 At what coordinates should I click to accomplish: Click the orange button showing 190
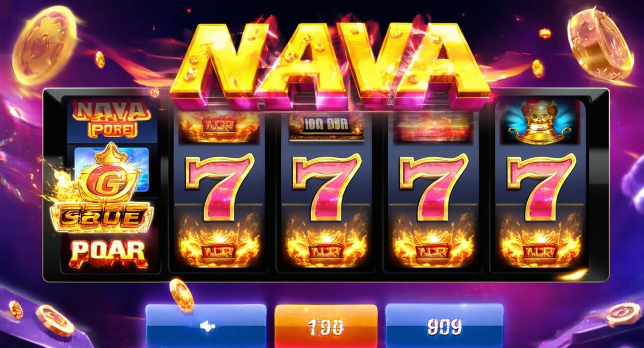(x=326, y=326)
